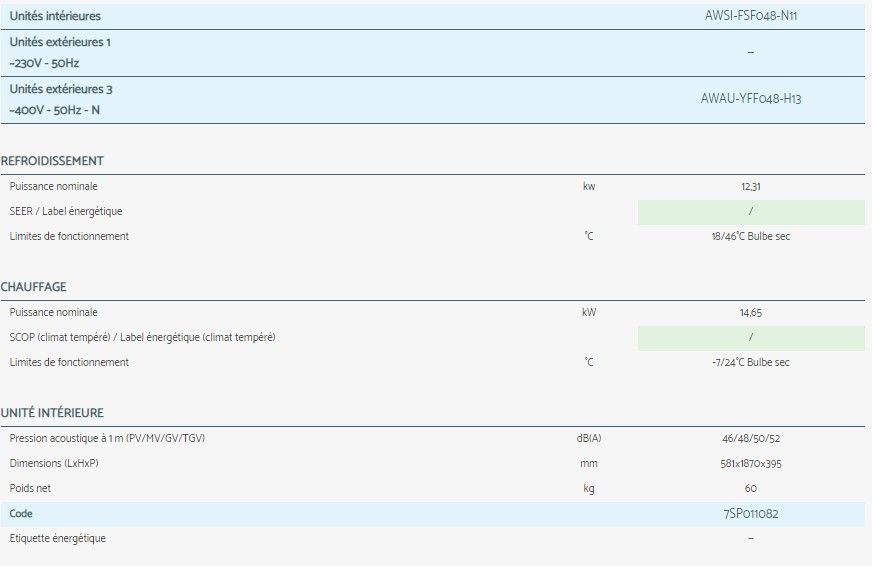872x566 pixels.
Task: Click the Unités extérieures 3 label
Action: tap(61, 89)
